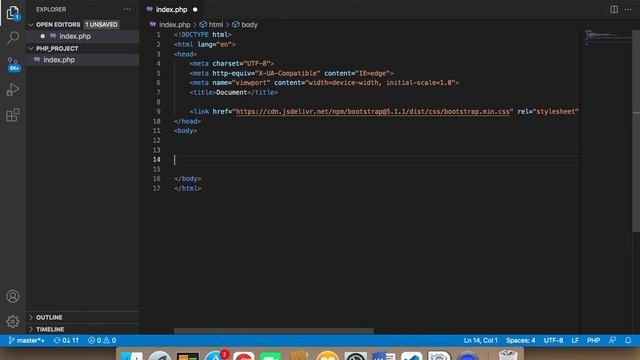
Task: Click html in the breadcrumb
Action: (x=216, y=24)
